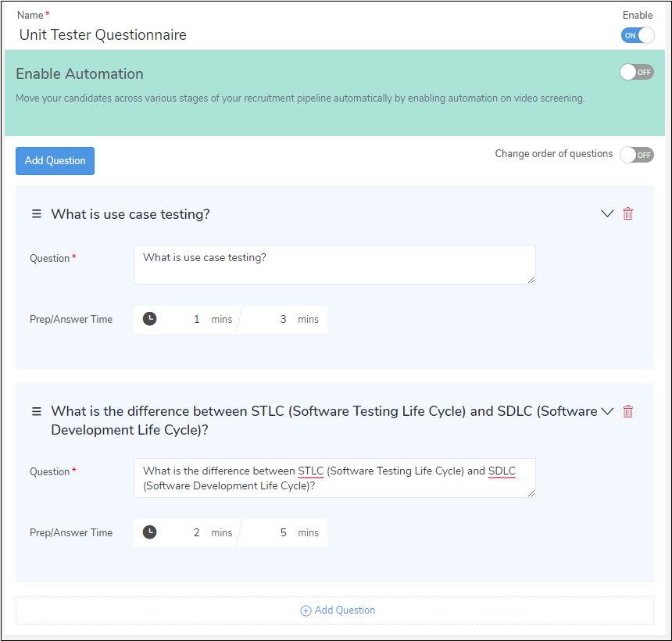This screenshot has width=672, height=641.
Task: Click drag handle of use case testing question
Action: pyautogui.click(x=36, y=213)
